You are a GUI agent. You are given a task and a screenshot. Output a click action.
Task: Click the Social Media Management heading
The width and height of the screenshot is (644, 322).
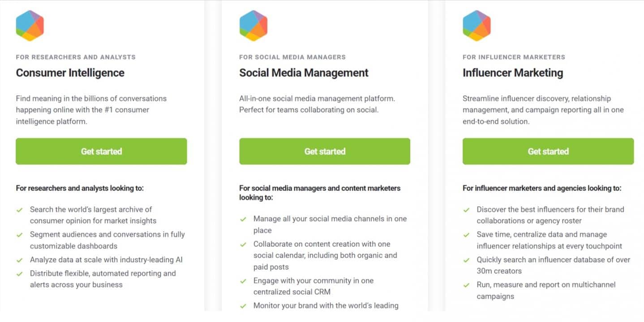point(304,73)
